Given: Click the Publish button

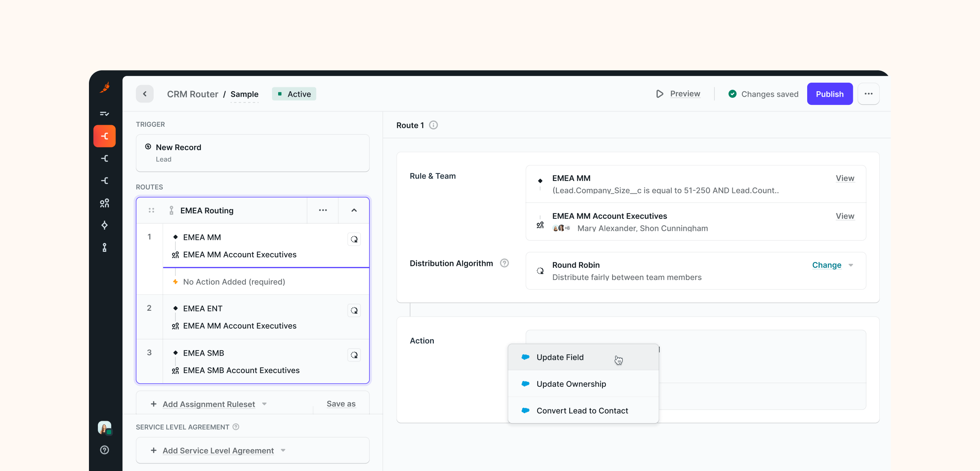Looking at the screenshot, I should point(829,94).
